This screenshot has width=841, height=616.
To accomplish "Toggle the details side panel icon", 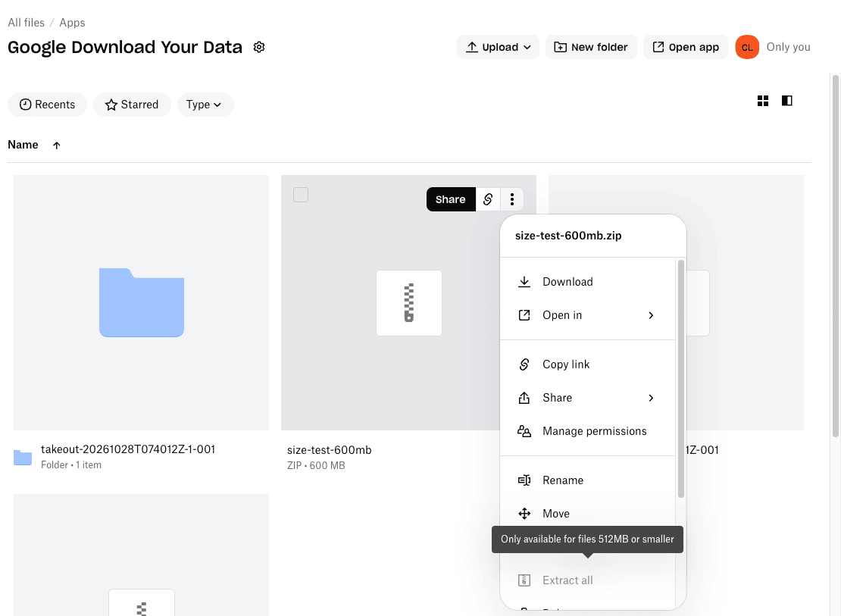I will tap(787, 101).
